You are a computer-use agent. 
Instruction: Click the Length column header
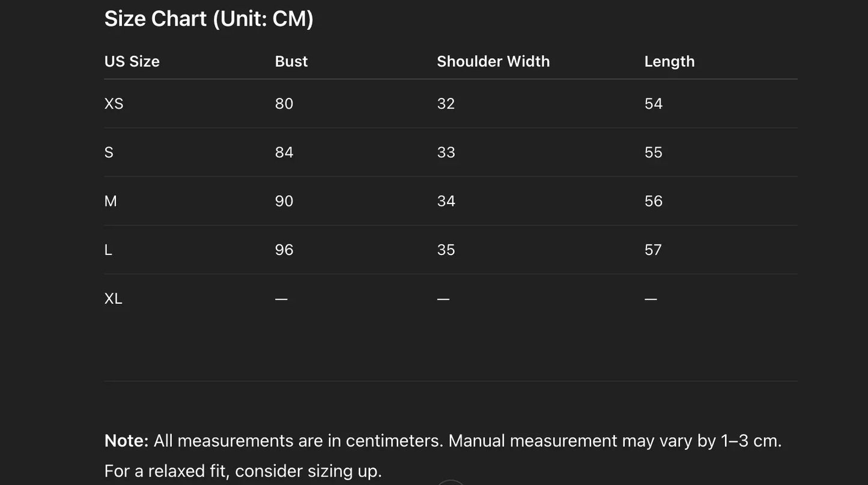669,61
